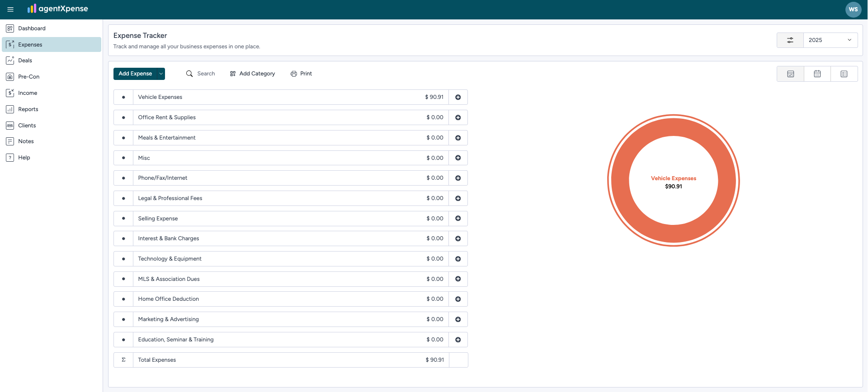This screenshot has height=392, width=868.
Task: Click the sigma icon in Total Expenses row
Action: point(123,360)
